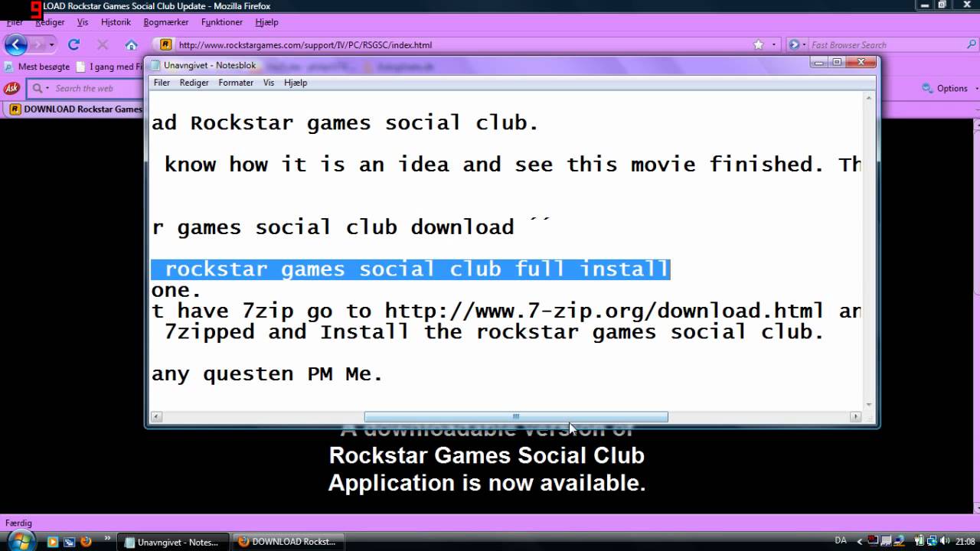This screenshot has height=551, width=980.
Task: Click the Notepad scroll left arrow
Action: pyautogui.click(x=156, y=417)
